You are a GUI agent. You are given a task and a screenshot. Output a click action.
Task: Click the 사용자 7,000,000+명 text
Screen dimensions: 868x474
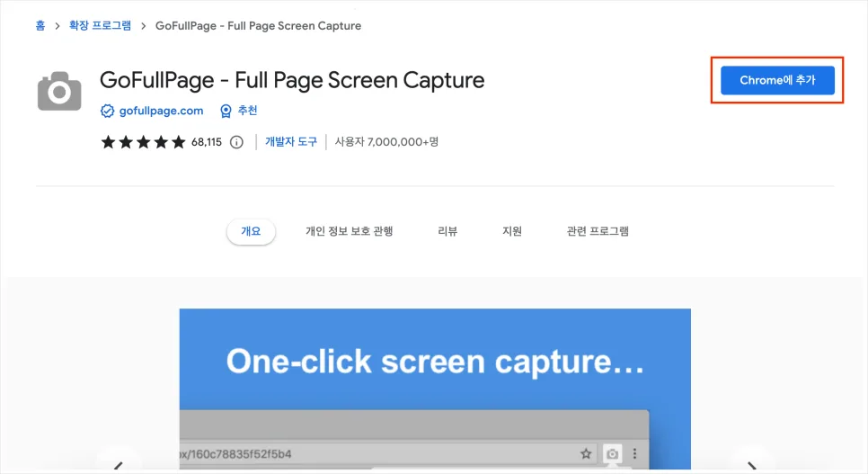[x=386, y=142]
